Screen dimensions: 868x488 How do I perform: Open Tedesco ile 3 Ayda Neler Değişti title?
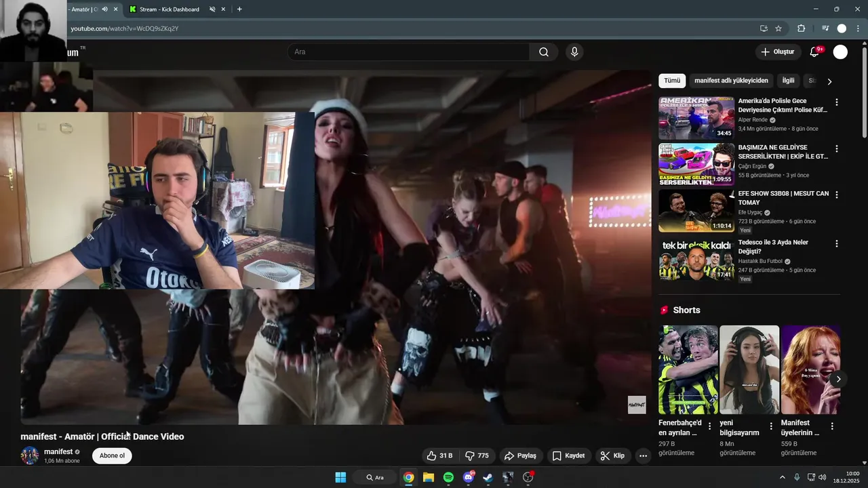pyautogui.click(x=773, y=247)
